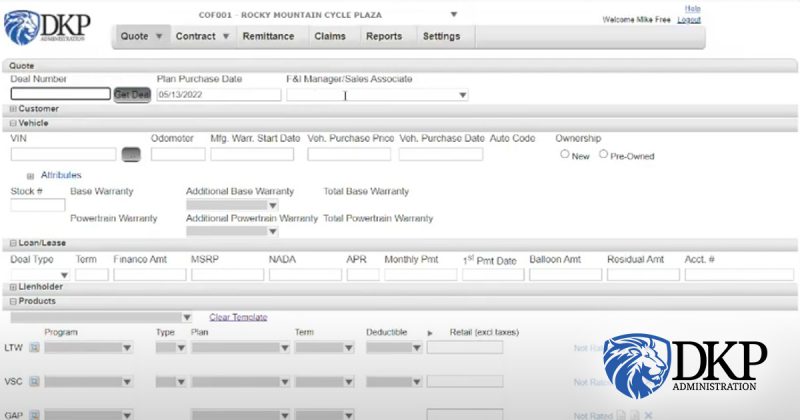This screenshot has height=420, width=800.
Task: Click the LTW row info icon
Action: [x=34, y=348]
